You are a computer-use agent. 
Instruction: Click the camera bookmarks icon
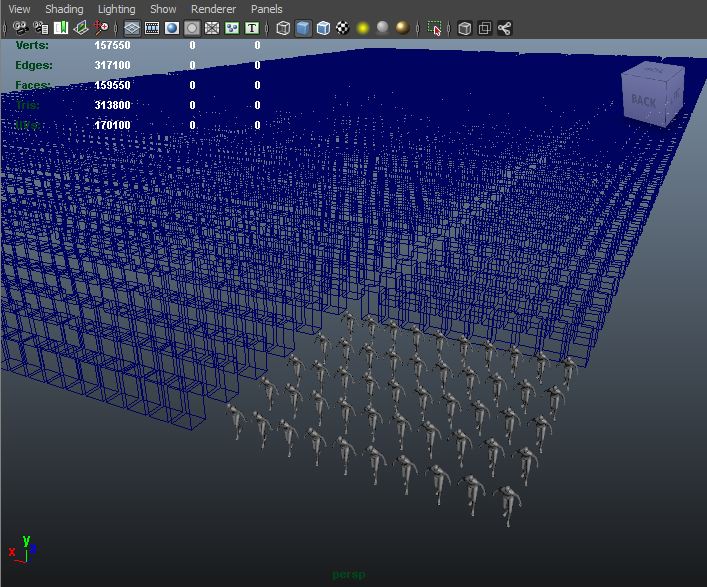pyautogui.click(x=61, y=28)
